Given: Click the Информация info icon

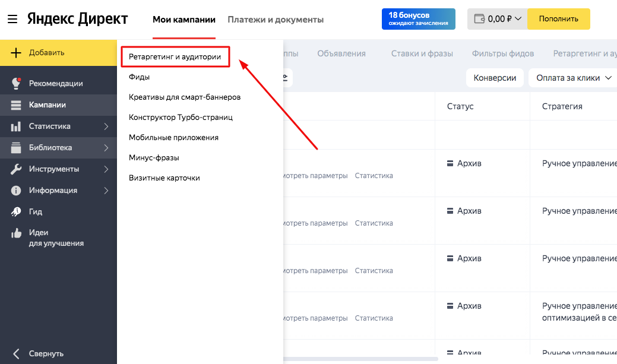Looking at the screenshot, I should [16, 191].
